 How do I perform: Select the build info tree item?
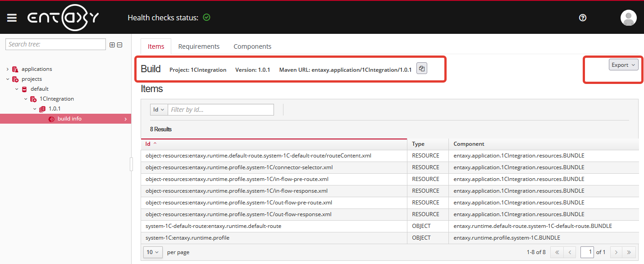pyautogui.click(x=69, y=119)
